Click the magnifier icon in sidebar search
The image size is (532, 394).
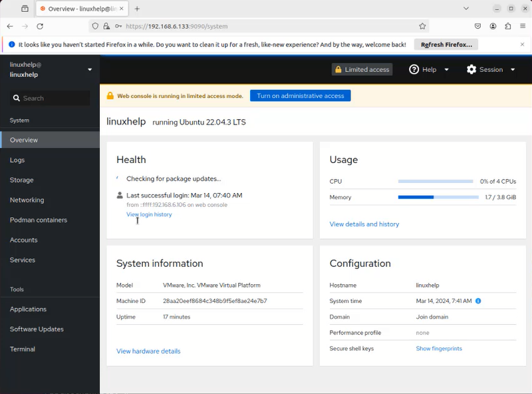(x=16, y=98)
